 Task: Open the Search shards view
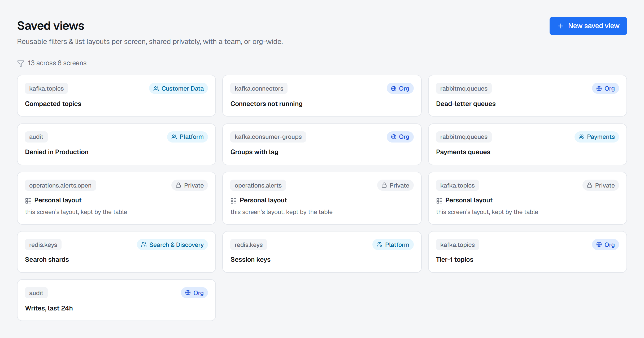click(x=116, y=252)
